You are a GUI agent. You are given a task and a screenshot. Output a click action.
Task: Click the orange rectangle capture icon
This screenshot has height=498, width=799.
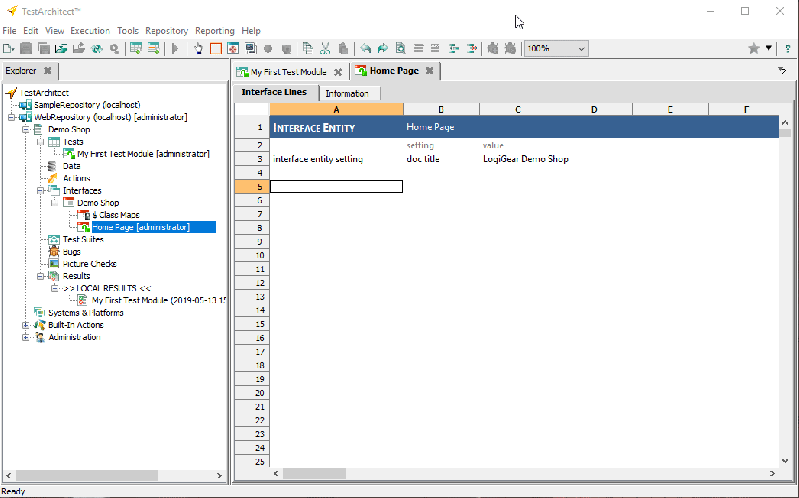point(216,48)
